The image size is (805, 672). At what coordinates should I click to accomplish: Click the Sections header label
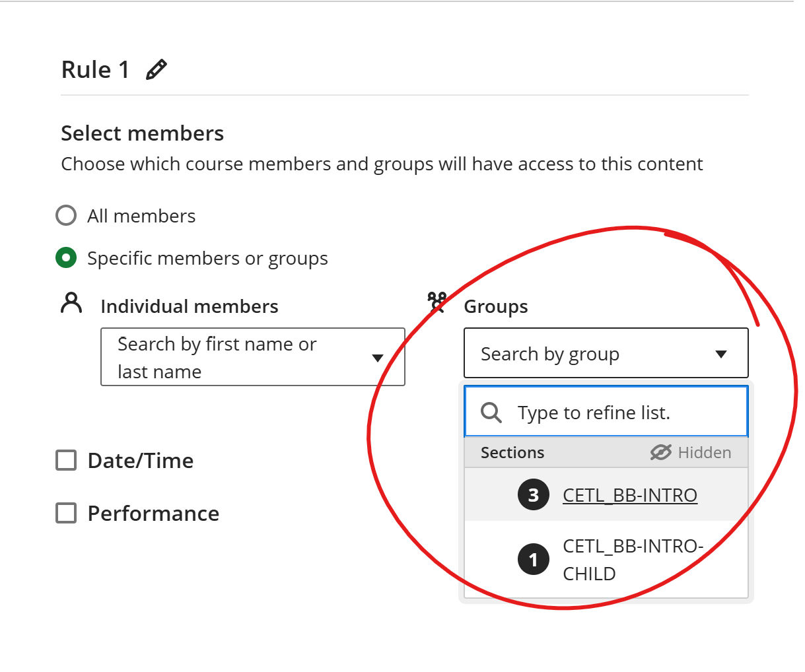(x=512, y=452)
